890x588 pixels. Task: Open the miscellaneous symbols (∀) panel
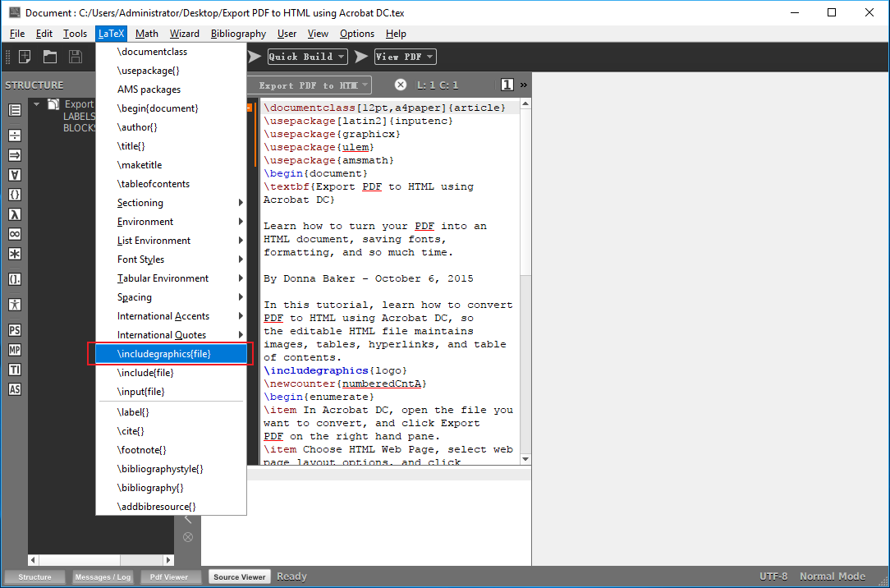tap(15, 175)
